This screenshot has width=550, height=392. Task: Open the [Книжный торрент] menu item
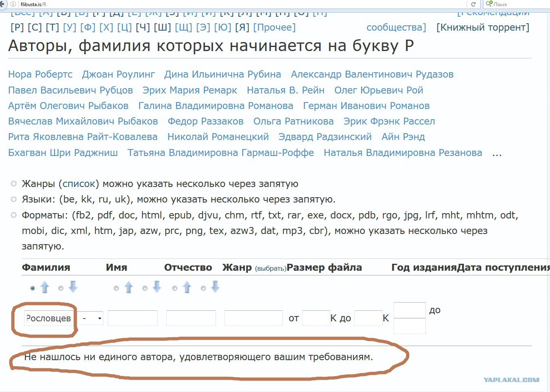tap(483, 27)
